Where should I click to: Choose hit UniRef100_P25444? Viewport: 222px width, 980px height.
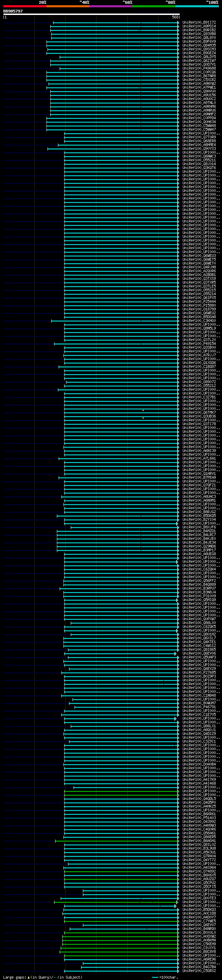[199, 301]
